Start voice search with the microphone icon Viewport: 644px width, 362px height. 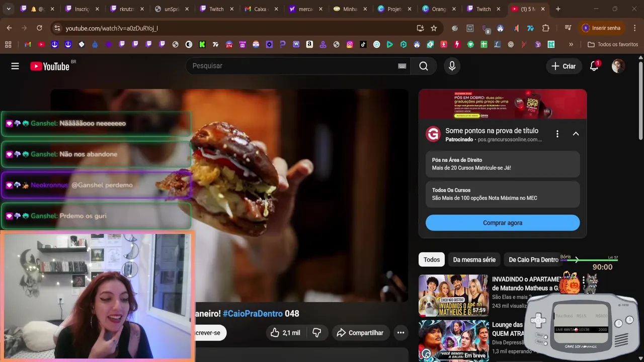tap(452, 66)
